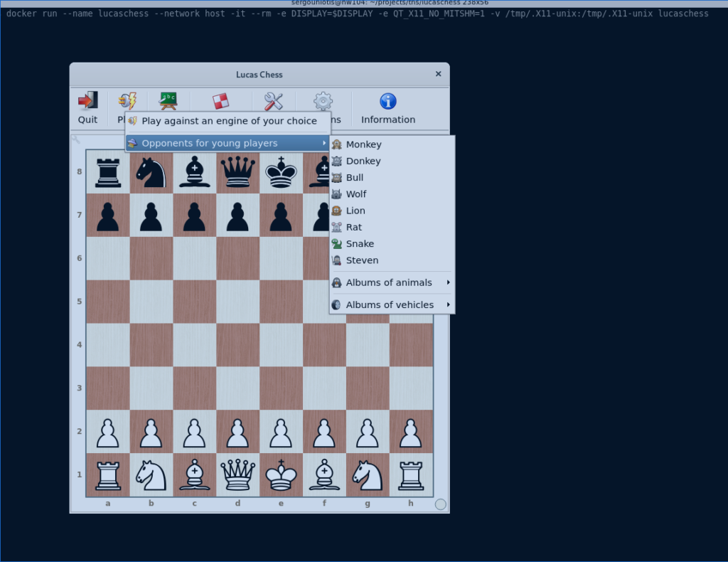The image size is (728, 562).
Task: Open the Play lightning icon
Action: coord(127,101)
